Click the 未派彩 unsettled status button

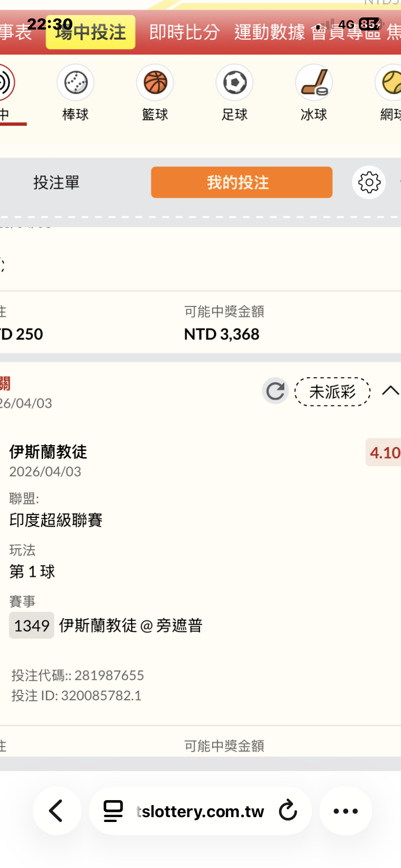[332, 391]
